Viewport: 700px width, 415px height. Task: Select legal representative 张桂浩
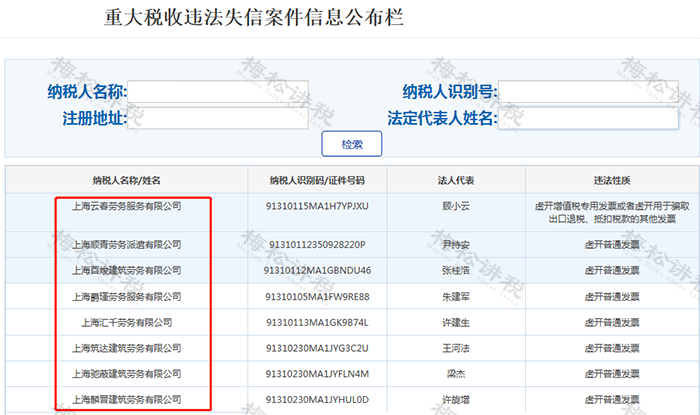point(456,270)
